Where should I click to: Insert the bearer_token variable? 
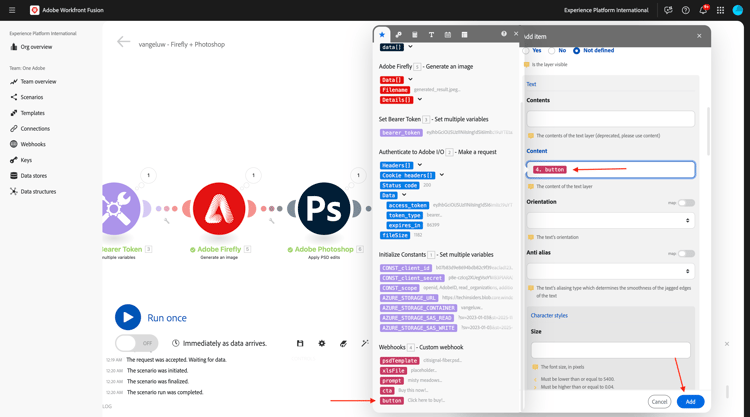[x=401, y=132]
